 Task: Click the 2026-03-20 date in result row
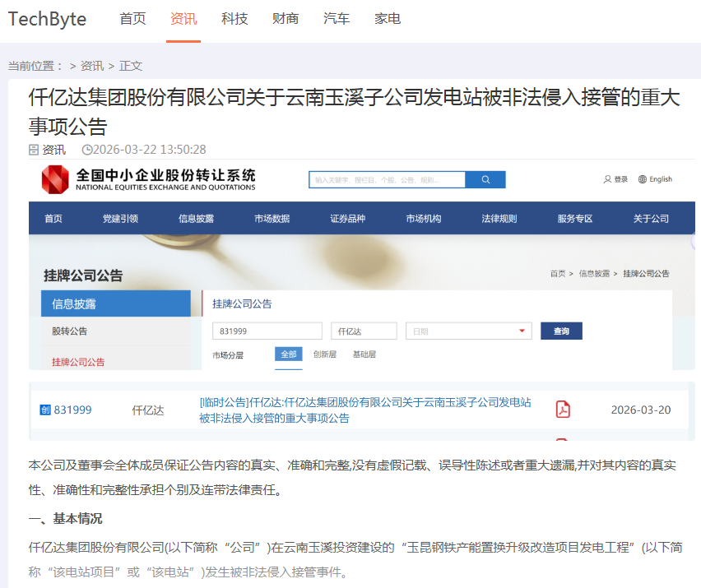coord(641,410)
